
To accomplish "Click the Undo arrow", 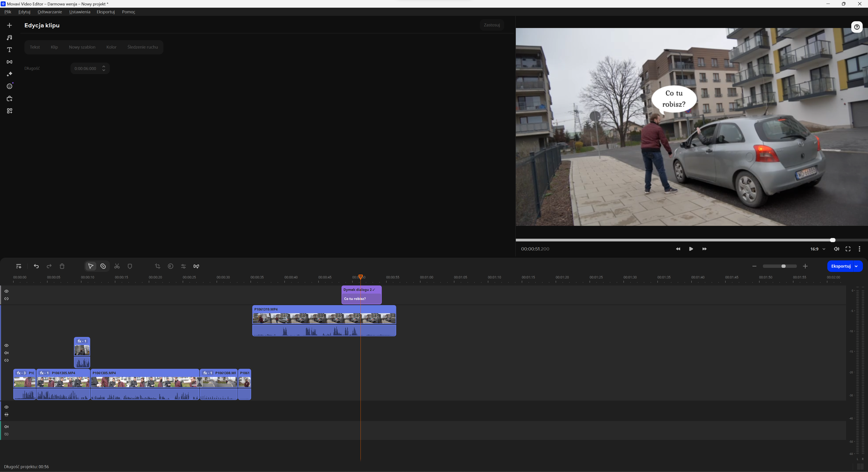I will 36,266.
